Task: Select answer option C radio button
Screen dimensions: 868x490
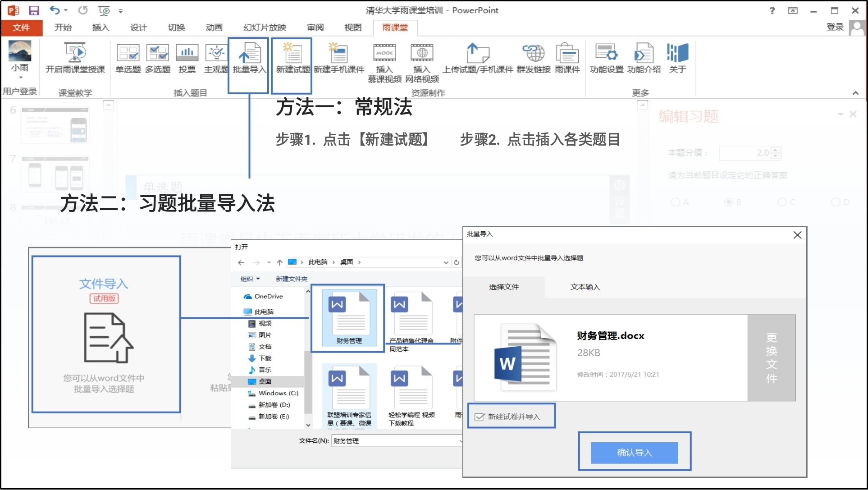Action: click(782, 202)
